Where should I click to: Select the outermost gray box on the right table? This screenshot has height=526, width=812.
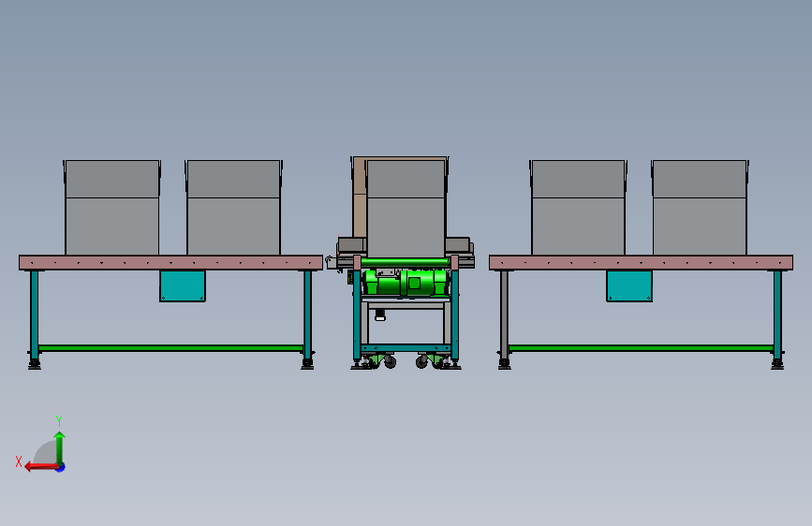(x=700, y=208)
